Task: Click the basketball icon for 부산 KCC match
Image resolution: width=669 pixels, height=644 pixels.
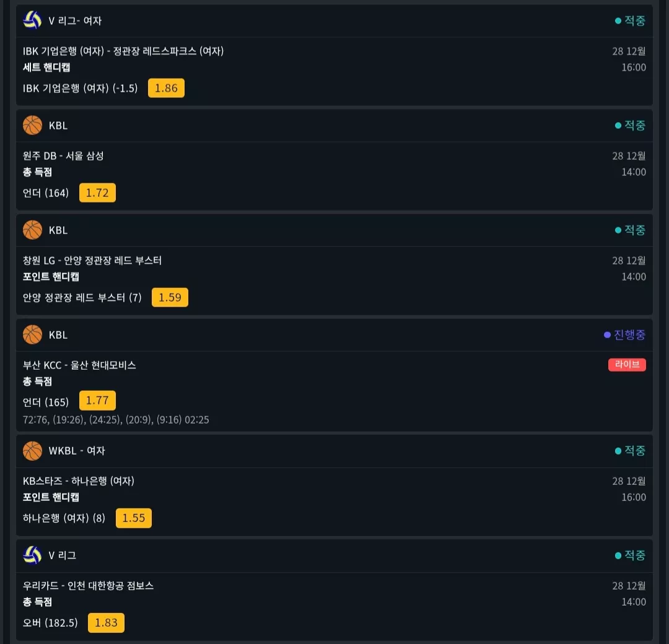Action: click(x=32, y=335)
